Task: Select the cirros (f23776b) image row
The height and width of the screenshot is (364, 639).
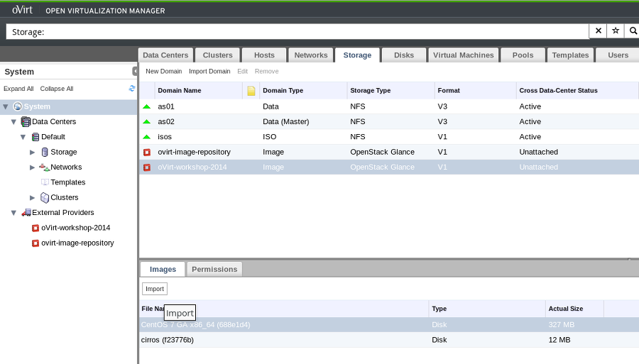Action: [x=389, y=340]
